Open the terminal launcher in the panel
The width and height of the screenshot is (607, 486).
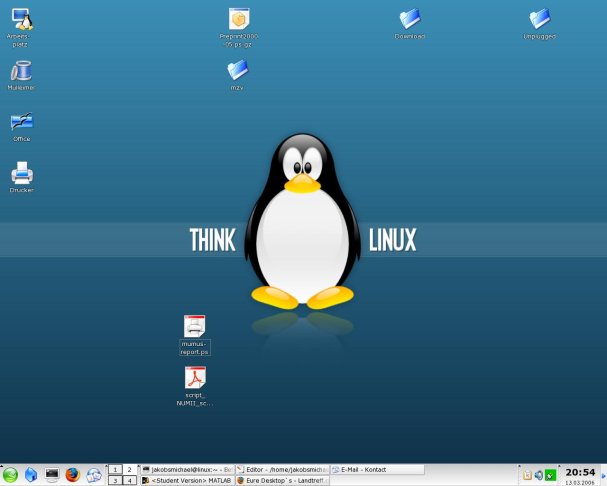[x=51, y=475]
